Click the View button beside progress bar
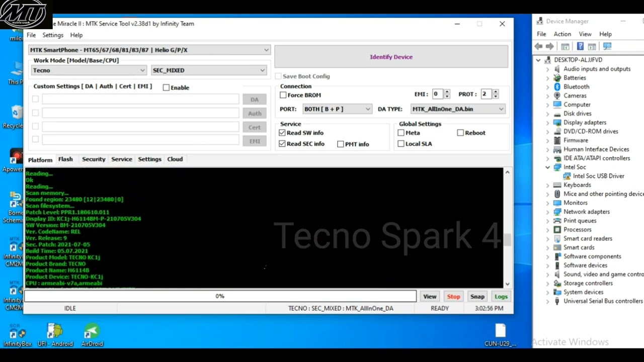 430,297
